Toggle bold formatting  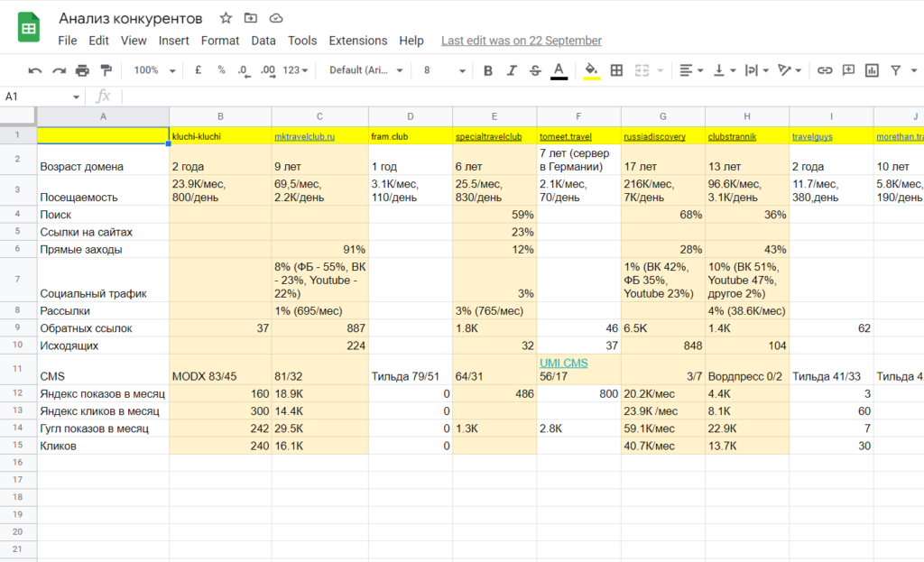click(x=488, y=70)
